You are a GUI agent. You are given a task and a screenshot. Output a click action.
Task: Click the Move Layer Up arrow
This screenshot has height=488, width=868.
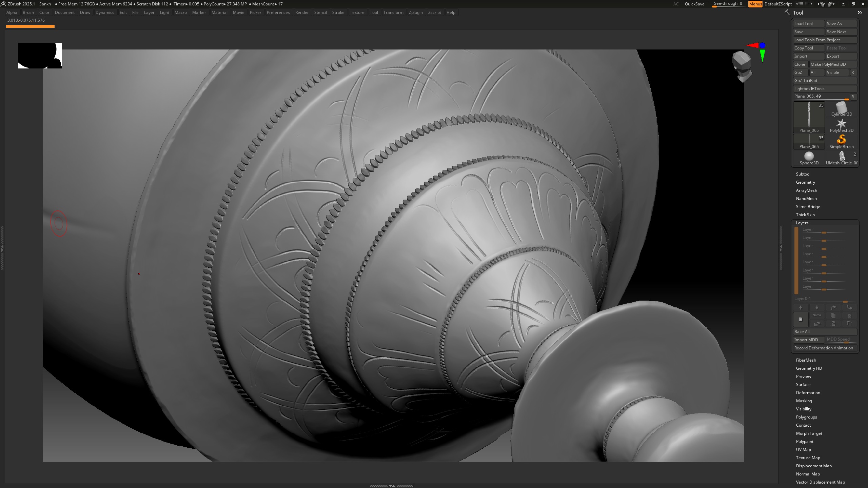click(x=801, y=307)
